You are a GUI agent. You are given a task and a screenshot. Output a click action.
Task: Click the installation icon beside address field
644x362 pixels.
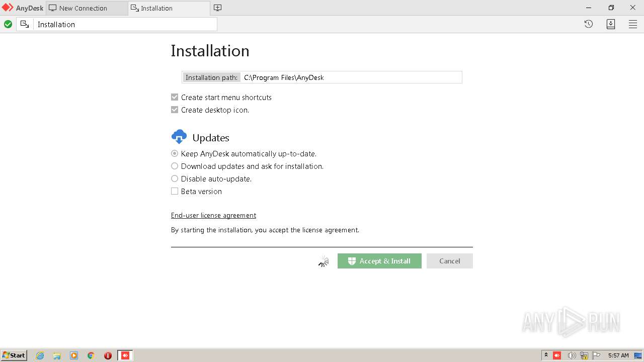[25, 24]
